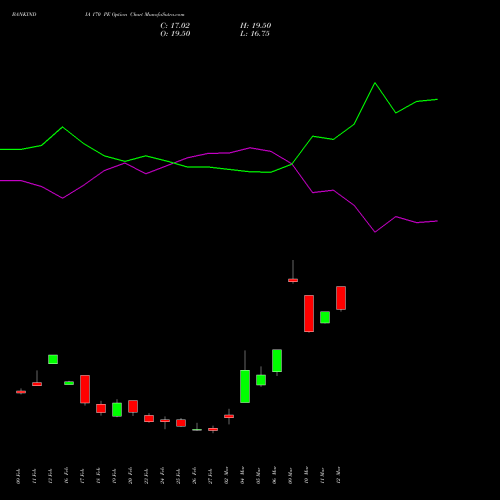Click the last red candle for 12 Mar
The height and width of the screenshot is (500, 500).
pos(341,298)
